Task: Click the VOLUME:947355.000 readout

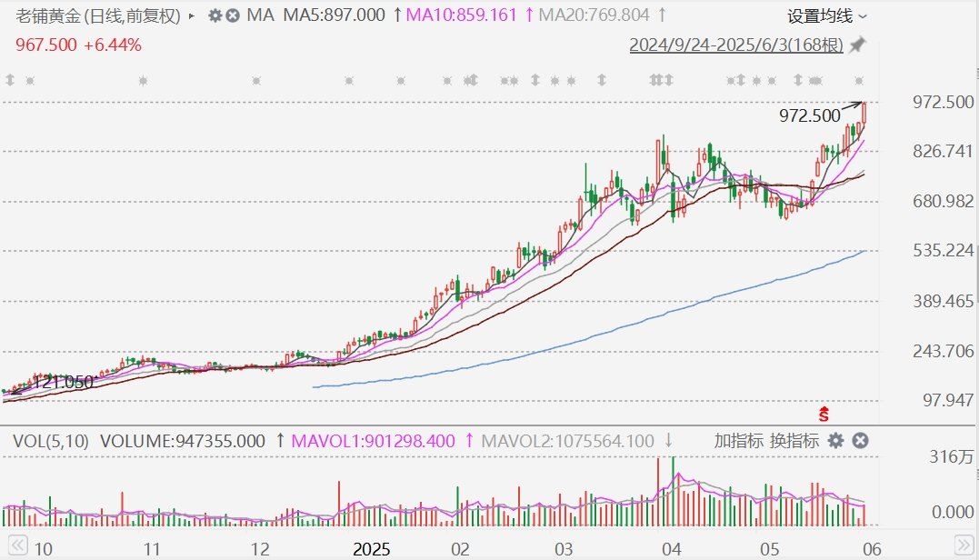Action: 183,442
